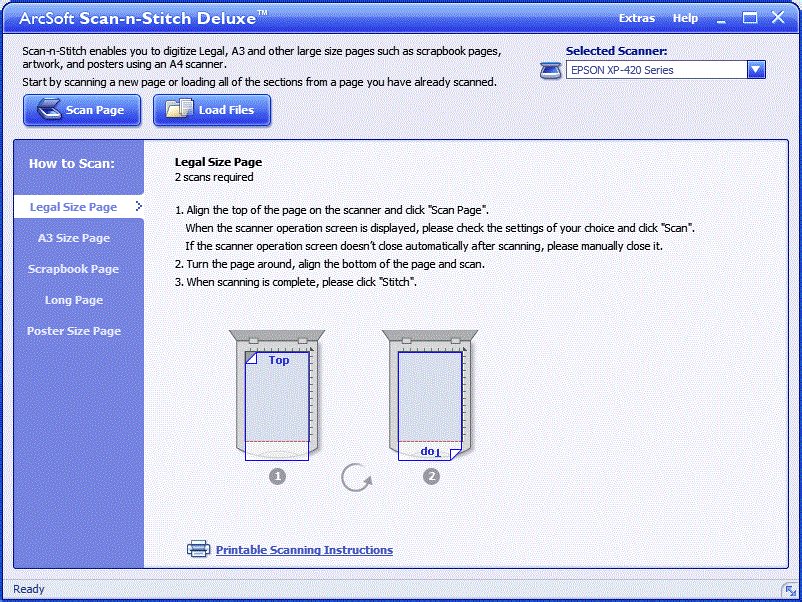Open the scanner selection dropdown arrow
This screenshot has width=802, height=602.
click(x=756, y=70)
